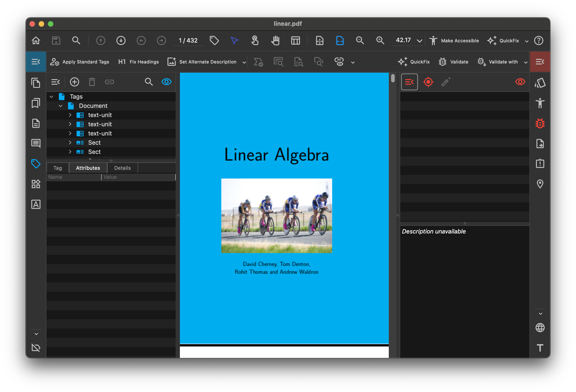576x392 pixels.
Task: Switch to the Details tab
Action: point(122,168)
